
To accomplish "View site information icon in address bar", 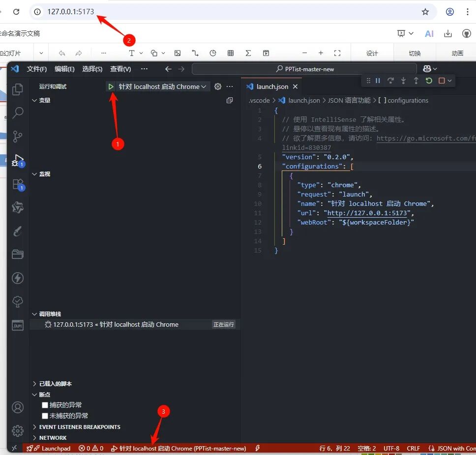I will (37, 11).
